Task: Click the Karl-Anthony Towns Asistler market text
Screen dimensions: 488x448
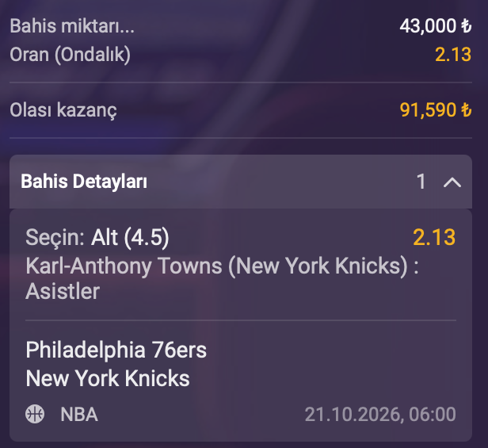Action: pyautogui.click(x=222, y=278)
